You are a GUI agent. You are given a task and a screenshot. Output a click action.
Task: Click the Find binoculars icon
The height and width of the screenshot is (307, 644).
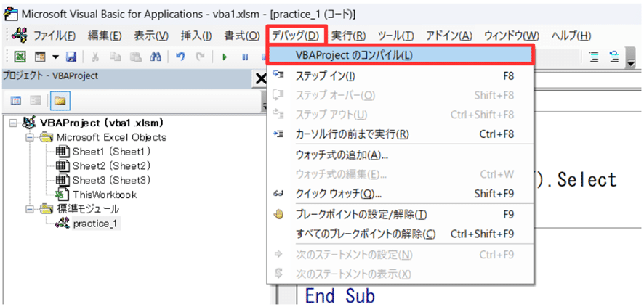156,57
